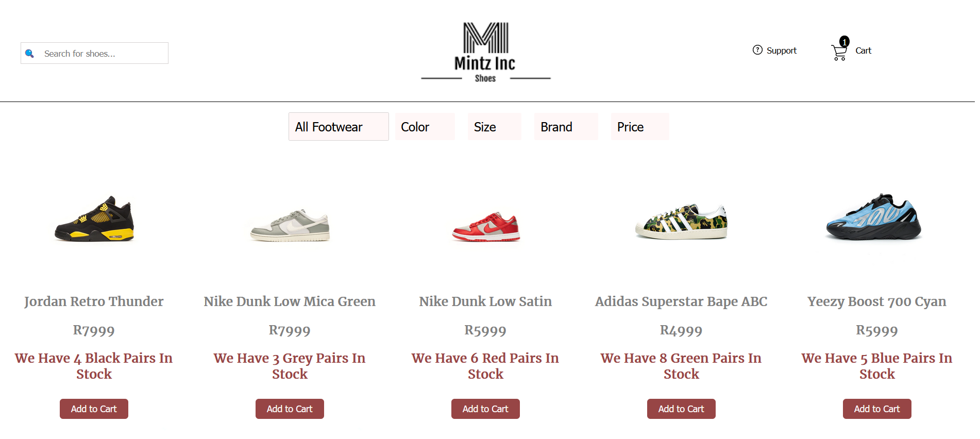Expand the Color filter dropdown
The image size is (980, 439).
425,127
